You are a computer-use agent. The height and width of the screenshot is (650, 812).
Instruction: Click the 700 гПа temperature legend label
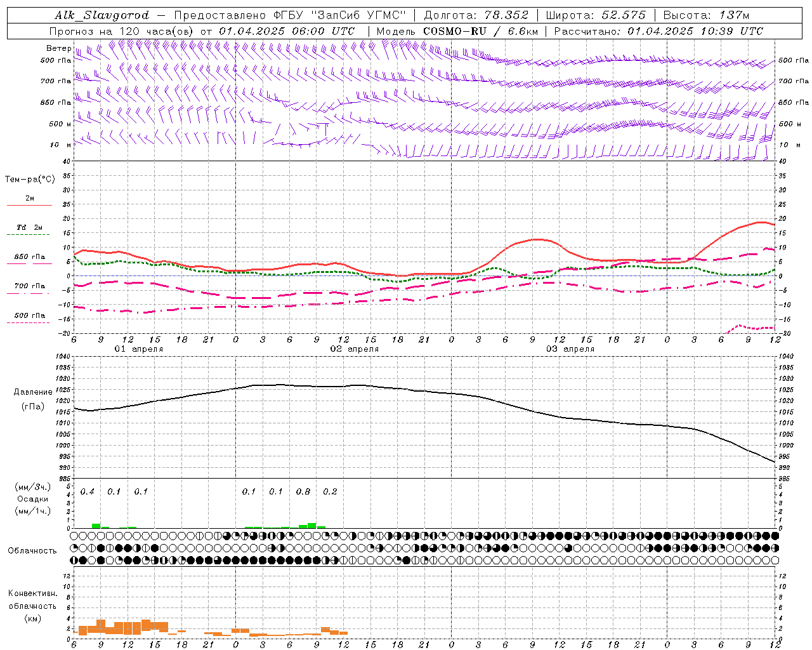pyautogui.click(x=30, y=286)
